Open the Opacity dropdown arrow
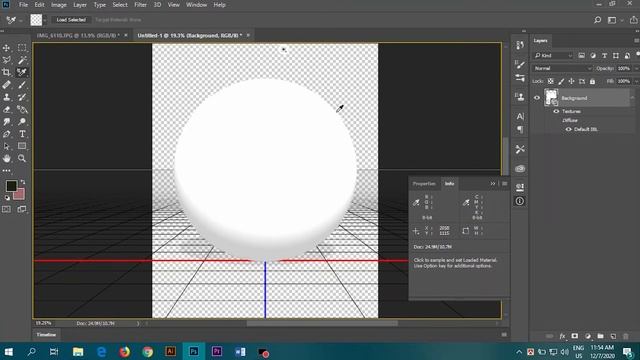 [636, 69]
